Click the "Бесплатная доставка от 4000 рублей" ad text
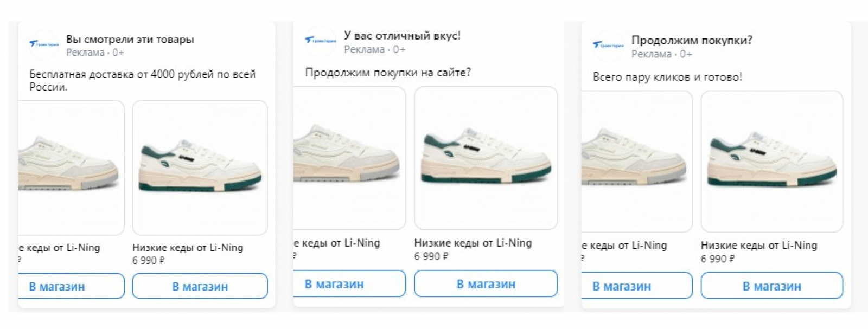868x329 pixels. (x=142, y=74)
